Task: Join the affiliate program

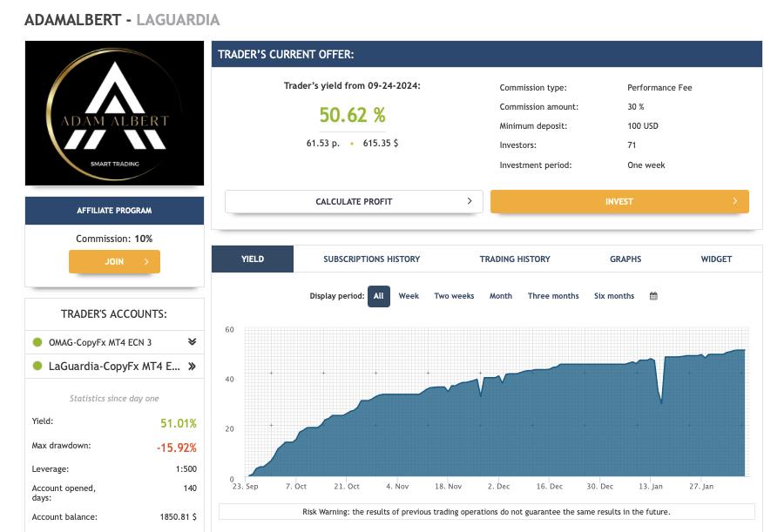Action: (114, 261)
